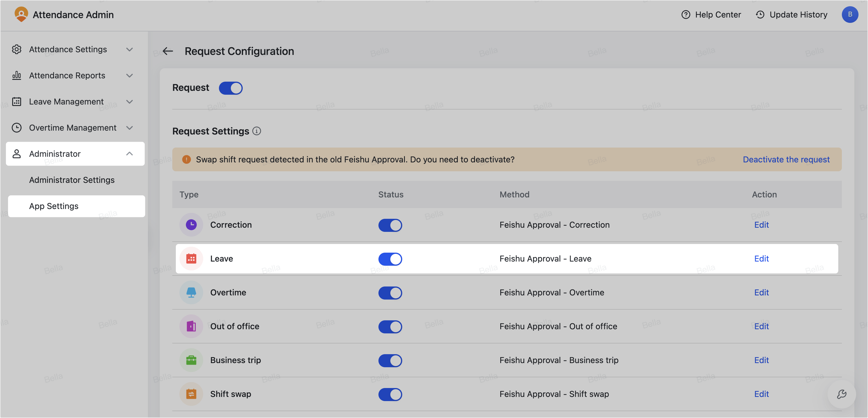Click the purple Correction type icon
868x418 pixels.
[191, 225]
